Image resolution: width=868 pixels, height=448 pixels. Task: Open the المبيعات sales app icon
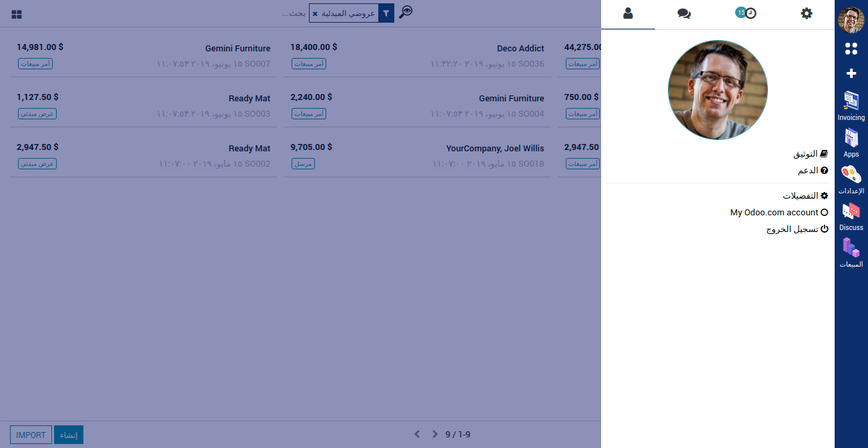pyautogui.click(x=851, y=253)
